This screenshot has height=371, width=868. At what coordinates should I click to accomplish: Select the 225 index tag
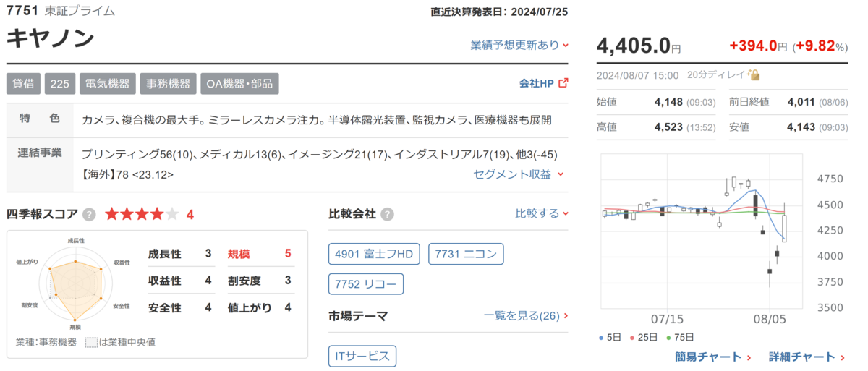(59, 83)
